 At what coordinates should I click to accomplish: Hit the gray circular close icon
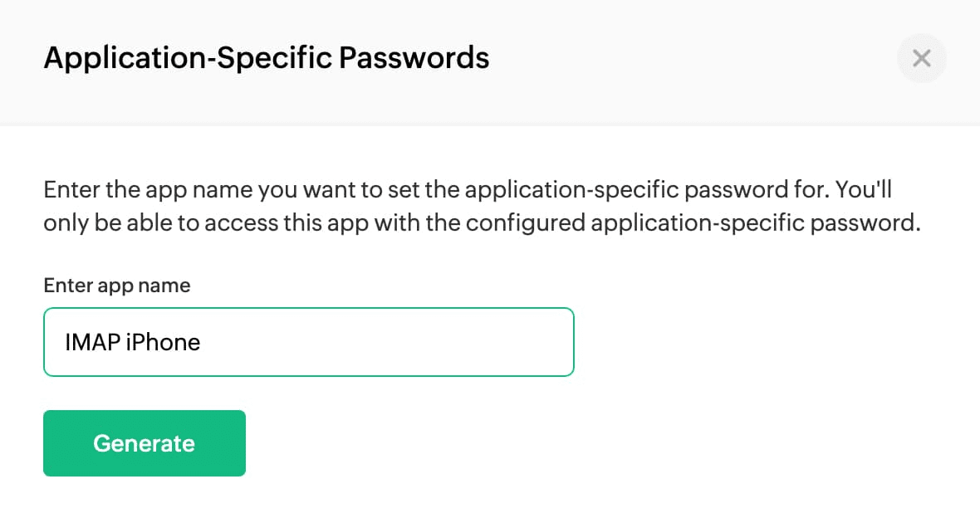coord(921,58)
